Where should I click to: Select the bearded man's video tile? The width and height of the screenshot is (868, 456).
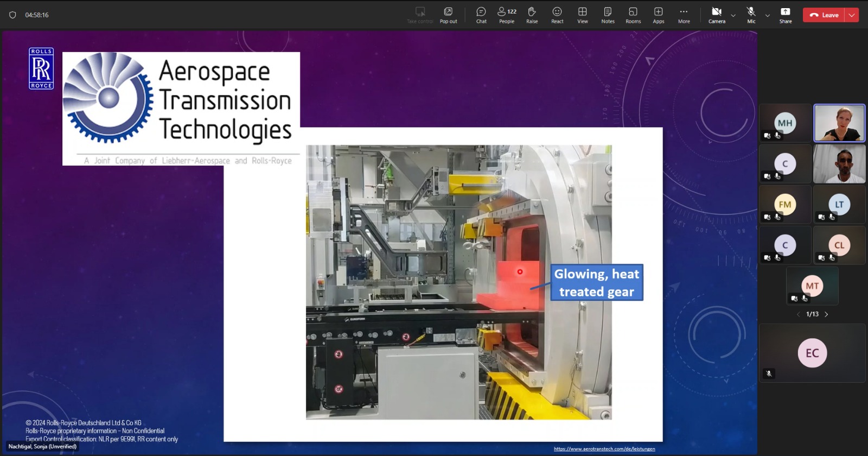839,164
